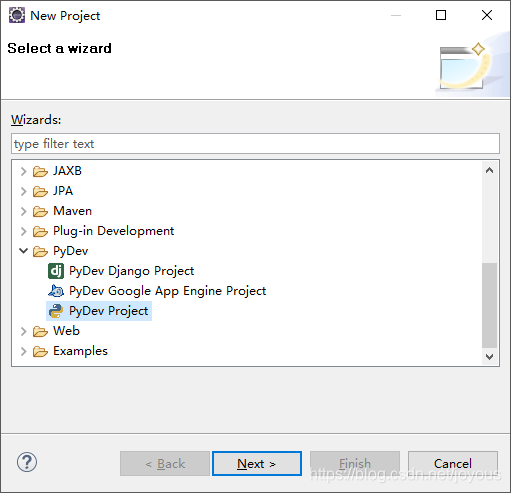Click the Eclipse icon in the title bar
The width and height of the screenshot is (511, 493).
pos(17,15)
